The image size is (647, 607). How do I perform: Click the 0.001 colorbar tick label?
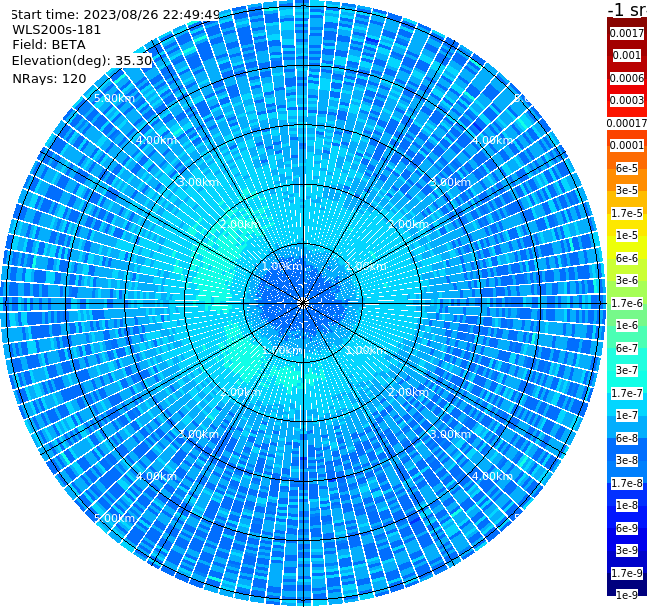[627, 55]
